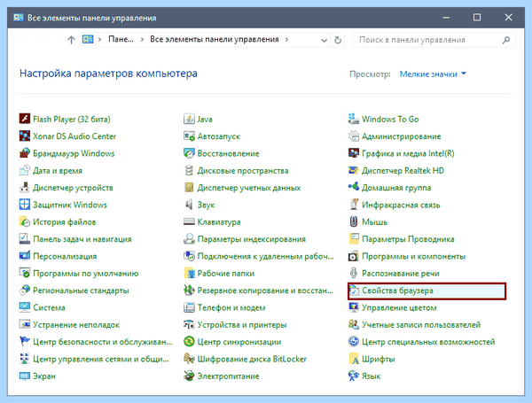
Task: Open Программы по умолчанию
Action: tap(85, 273)
